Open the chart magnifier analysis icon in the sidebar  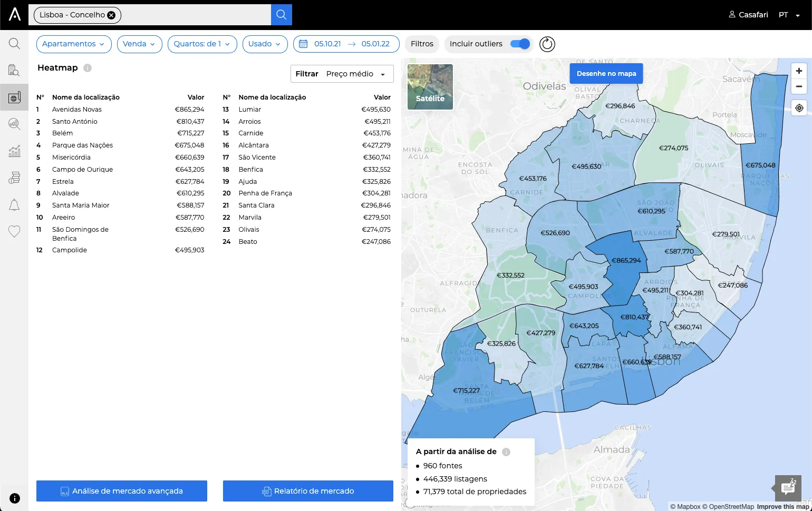pyautogui.click(x=14, y=124)
